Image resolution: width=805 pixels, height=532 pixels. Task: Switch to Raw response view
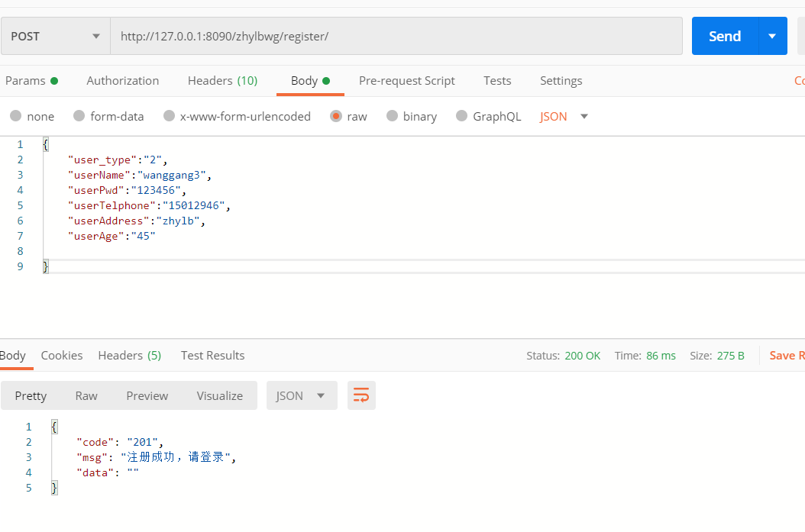pyautogui.click(x=86, y=395)
